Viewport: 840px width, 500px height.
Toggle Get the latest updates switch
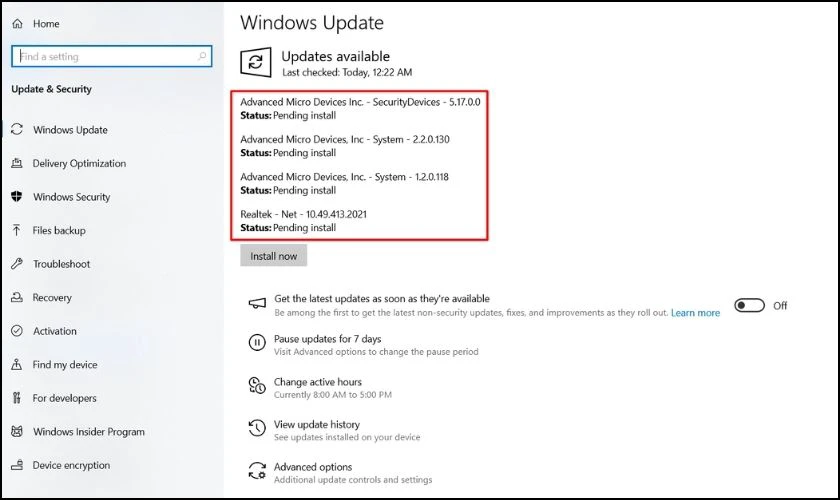point(749,305)
